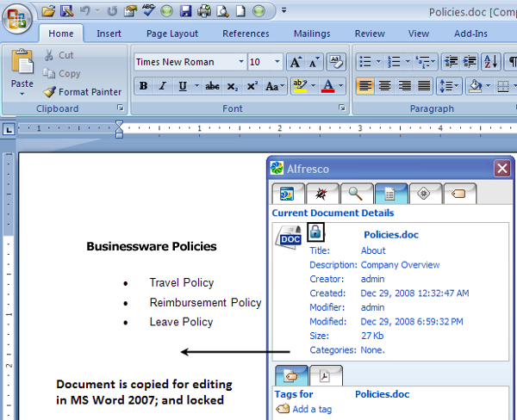This screenshot has height=420, width=517.
Task: Click Add a tag link in Alfresco
Action: tap(312, 409)
